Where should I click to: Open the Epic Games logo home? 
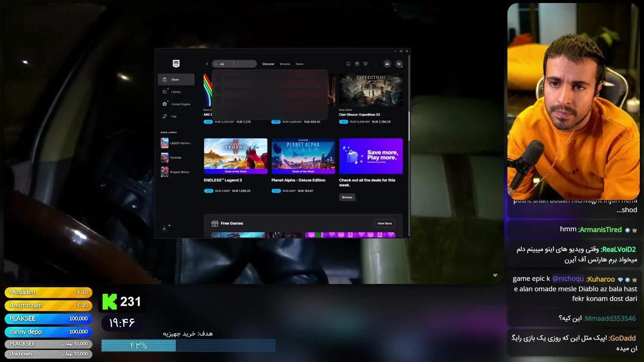tap(176, 63)
